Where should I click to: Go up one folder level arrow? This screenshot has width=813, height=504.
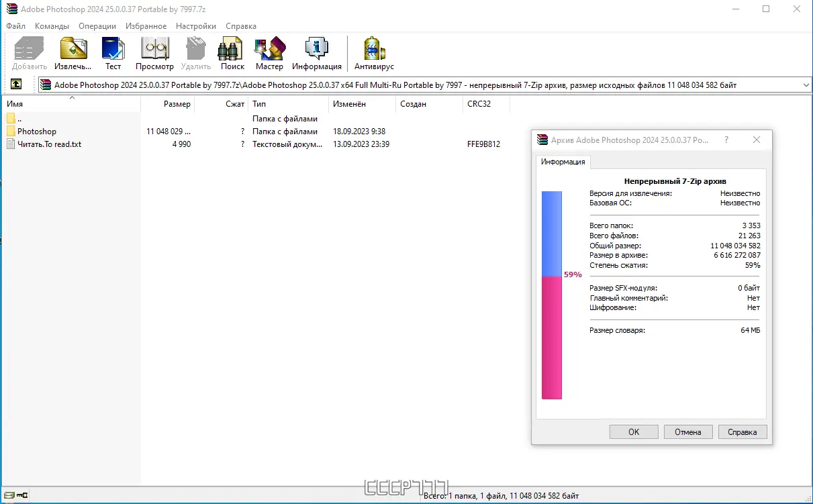coord(17,85)
